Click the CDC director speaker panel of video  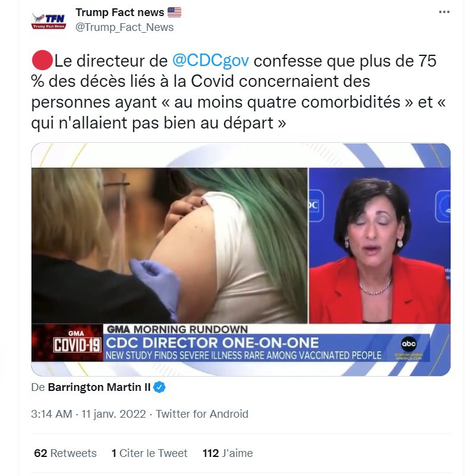point(380,245)
